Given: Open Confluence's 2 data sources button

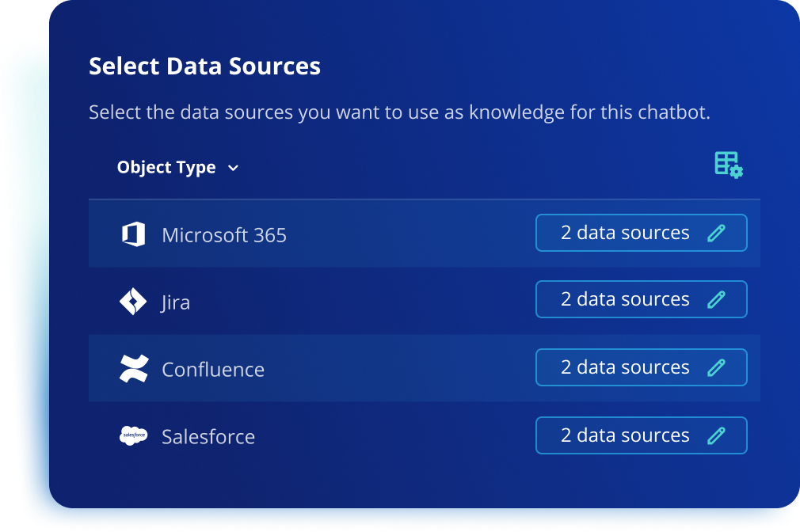Looking at the screenshot, I should tap(642, 367).
